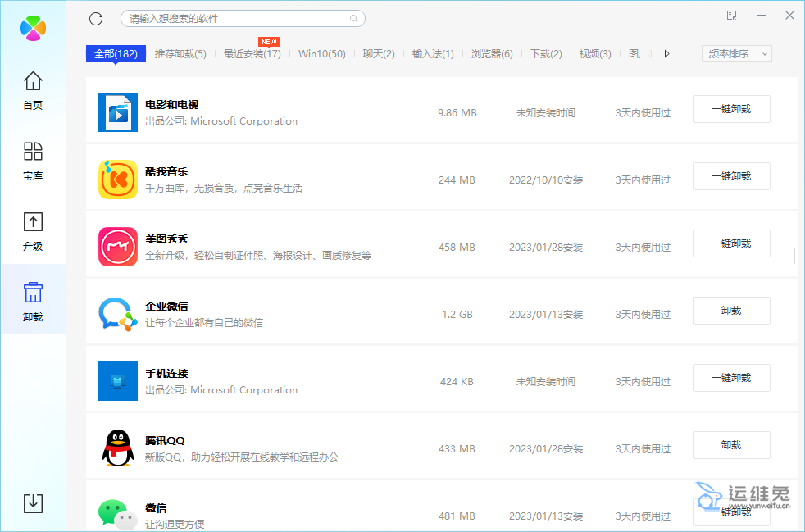Click the 酷我音乐 app icon
This screenshot has width=805, height=532.
pos(118,180)
